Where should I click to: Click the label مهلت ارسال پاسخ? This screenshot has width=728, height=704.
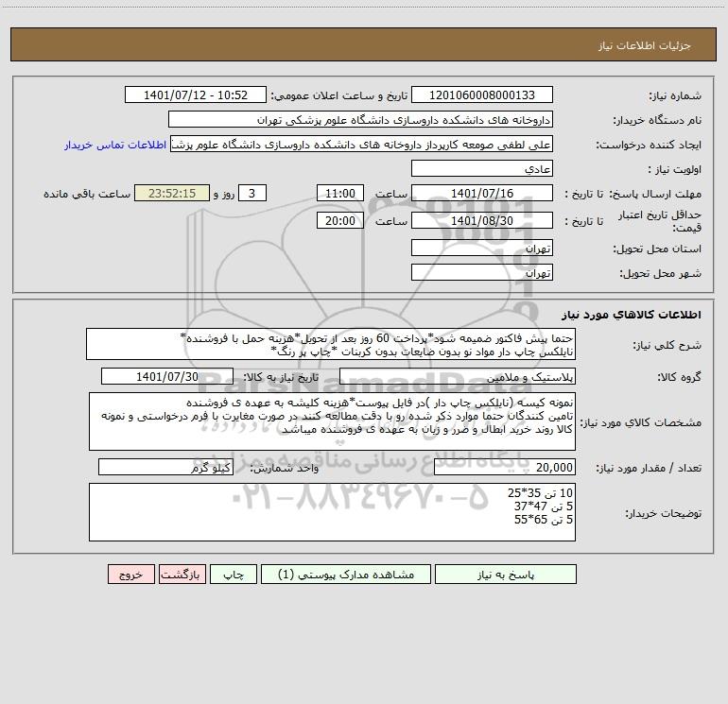654,194
